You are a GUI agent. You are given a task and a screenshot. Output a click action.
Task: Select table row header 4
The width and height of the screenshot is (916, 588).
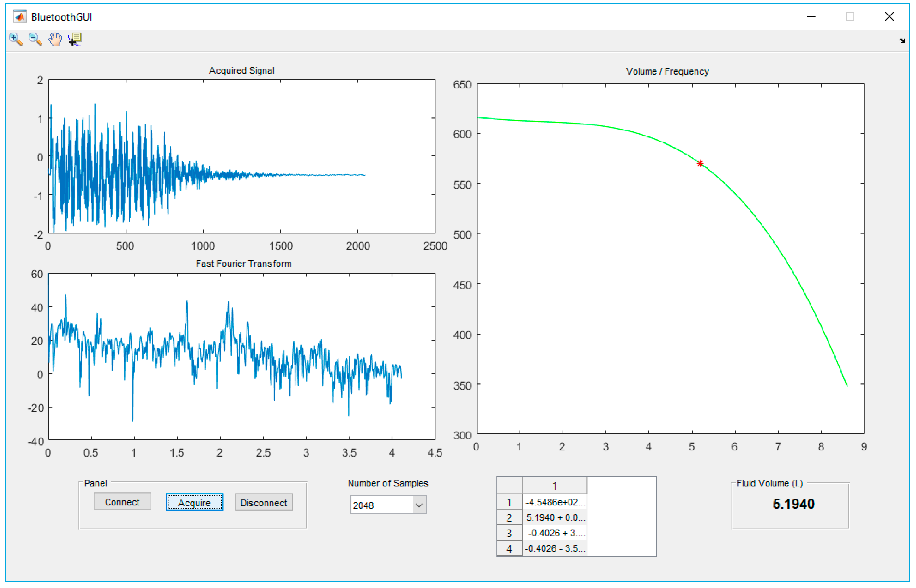pyautogui.click(x=509, y=549)
